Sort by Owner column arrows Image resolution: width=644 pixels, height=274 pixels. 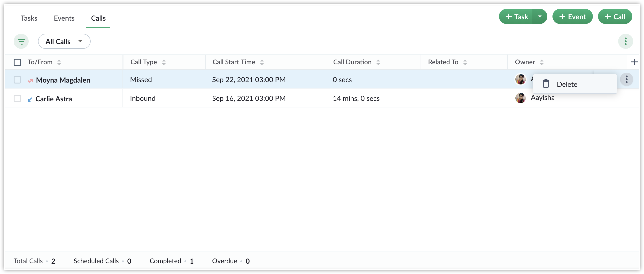[541, 62]
